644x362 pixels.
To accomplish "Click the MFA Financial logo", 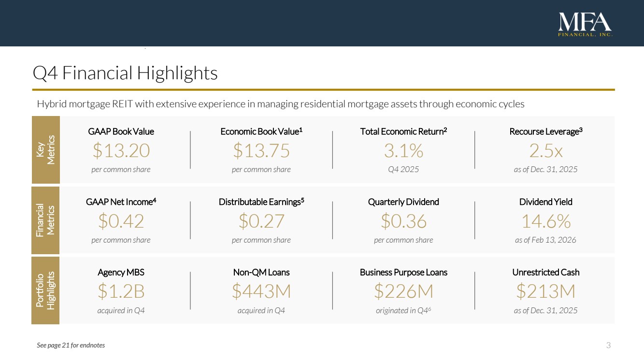I will click(x=585, y=24).
